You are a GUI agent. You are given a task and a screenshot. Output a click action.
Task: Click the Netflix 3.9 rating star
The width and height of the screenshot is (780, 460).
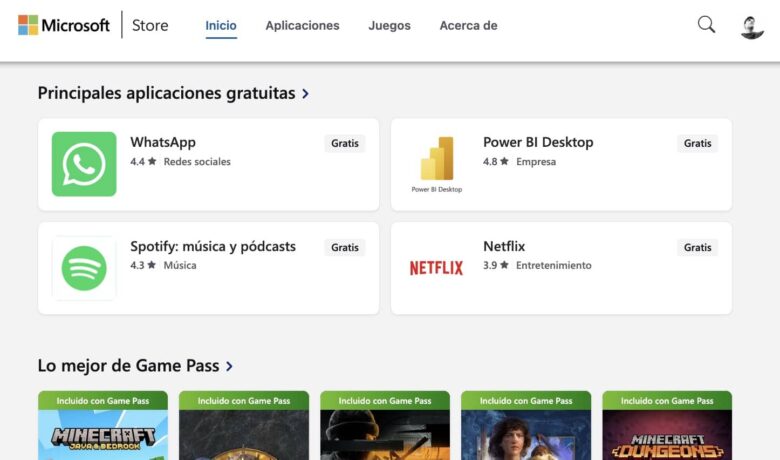[x=504, y=265]
